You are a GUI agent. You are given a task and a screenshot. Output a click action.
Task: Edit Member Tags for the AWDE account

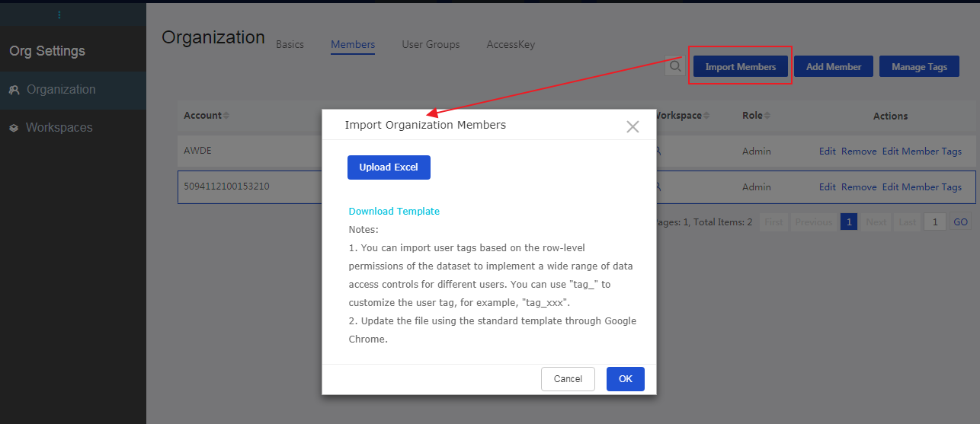pos(921,151)
